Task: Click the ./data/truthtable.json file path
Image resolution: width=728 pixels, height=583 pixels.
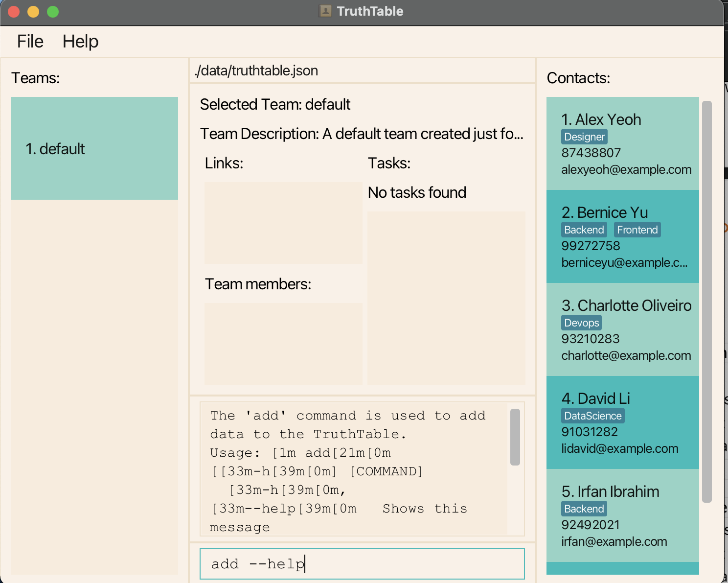Action: (256, 71)
